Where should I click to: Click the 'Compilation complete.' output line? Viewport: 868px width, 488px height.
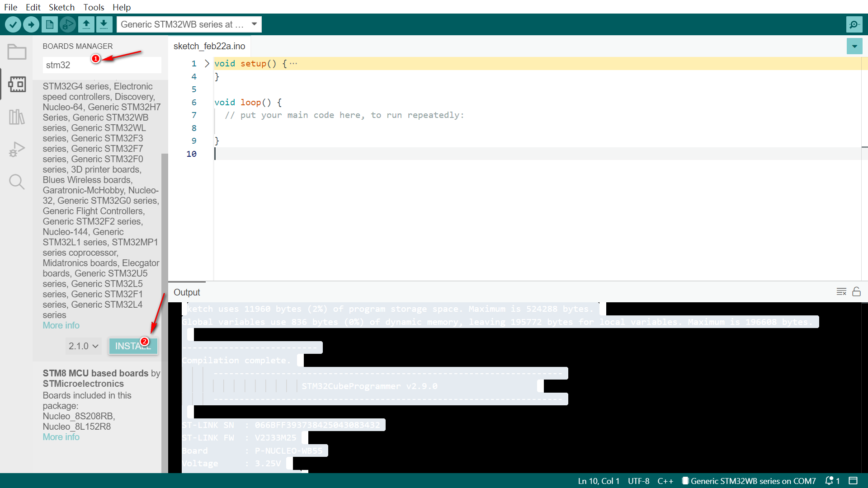pyautogui.click(x=236, y=360)
